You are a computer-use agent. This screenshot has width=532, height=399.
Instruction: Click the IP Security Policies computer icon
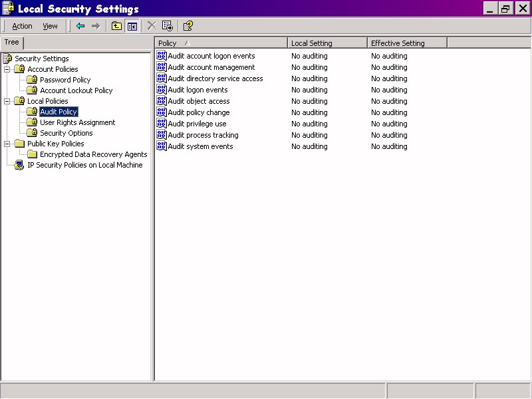tap(19, 165)
